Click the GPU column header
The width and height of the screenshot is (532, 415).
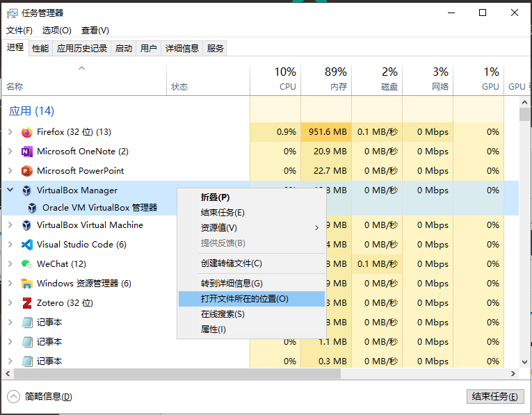478,80
